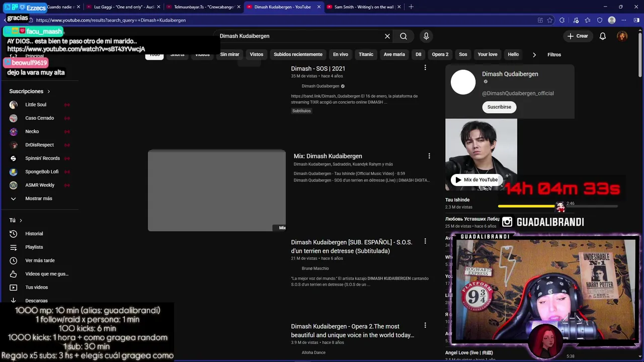Switch to Luz Gaggi browser tab
This screenshot has width=644, height=362.
point(123,7)
